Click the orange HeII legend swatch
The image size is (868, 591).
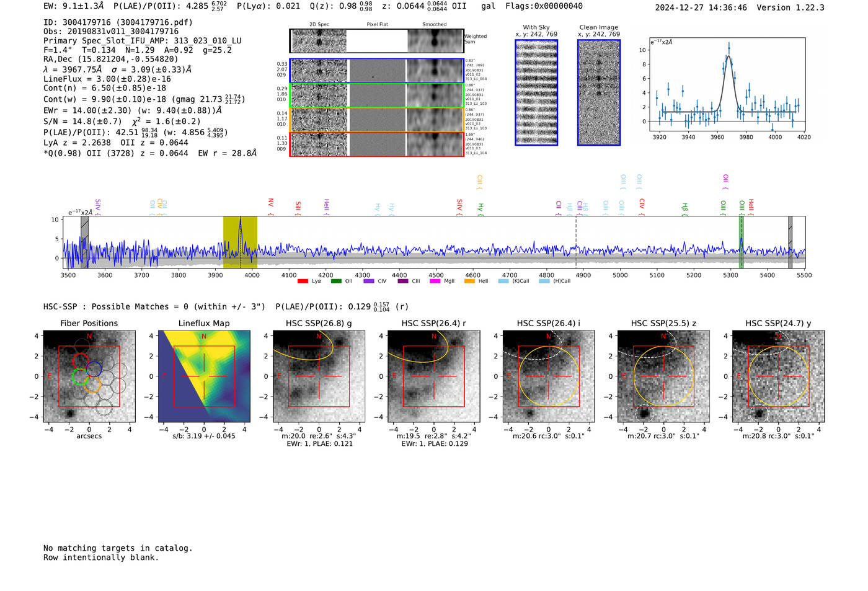470,281
